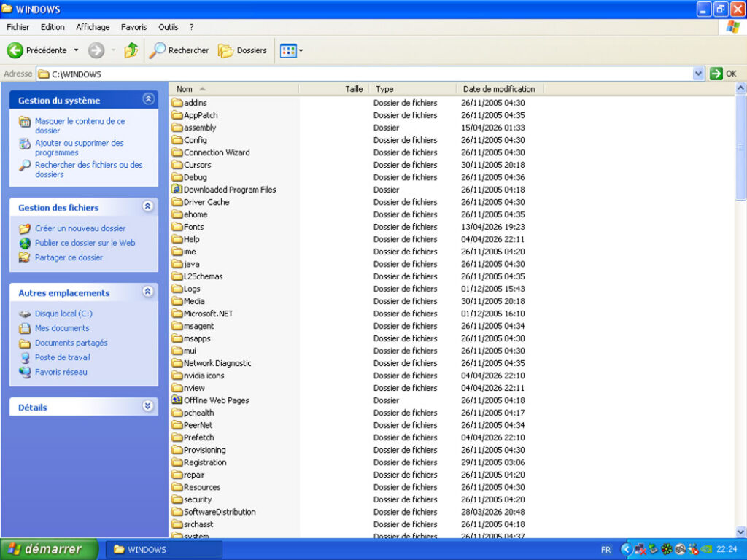
Task: Select the Offline Web Pages special folder icon
Action: coord(177,400)
